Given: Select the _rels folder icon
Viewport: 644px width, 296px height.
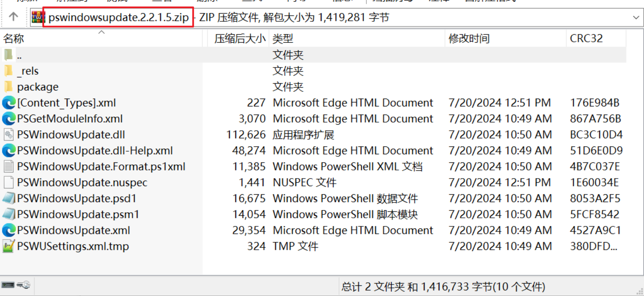Looking at the screenshot, I should coord(8,71).
